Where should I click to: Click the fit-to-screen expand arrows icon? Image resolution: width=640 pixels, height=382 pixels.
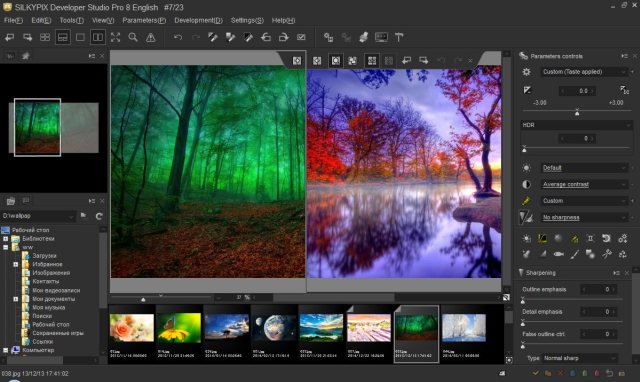(x=116, y=37)
